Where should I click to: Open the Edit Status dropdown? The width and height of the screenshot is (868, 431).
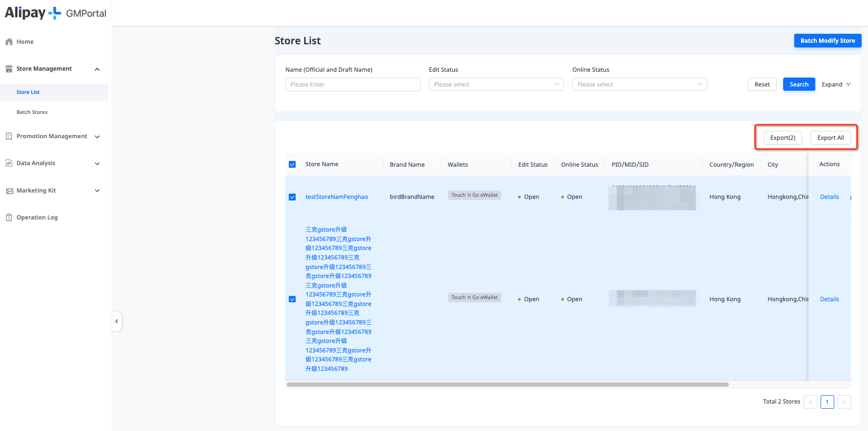pyautogui.click(x=496, y=84)
